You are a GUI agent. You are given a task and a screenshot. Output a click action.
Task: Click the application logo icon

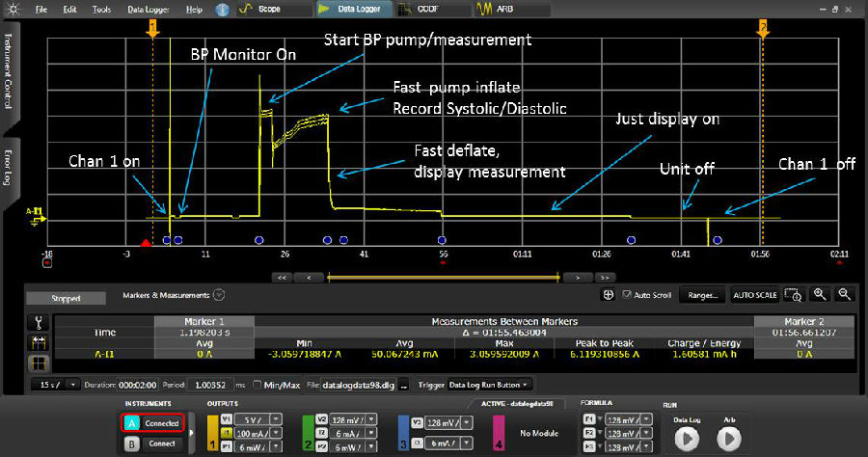pos(14,9)
